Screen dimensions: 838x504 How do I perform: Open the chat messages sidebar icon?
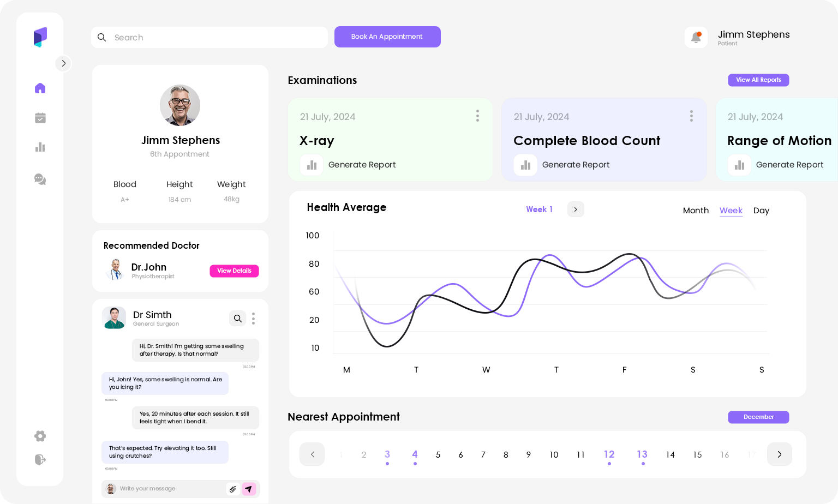(40, 179)
